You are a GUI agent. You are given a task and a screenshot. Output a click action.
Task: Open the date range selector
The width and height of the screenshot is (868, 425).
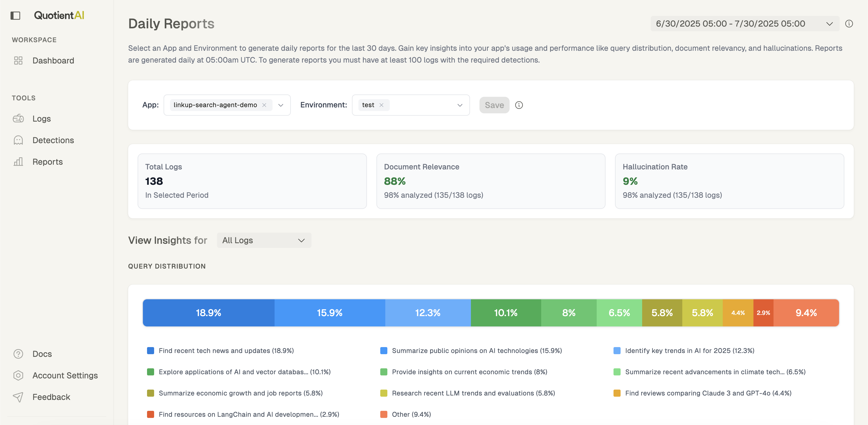744,24
